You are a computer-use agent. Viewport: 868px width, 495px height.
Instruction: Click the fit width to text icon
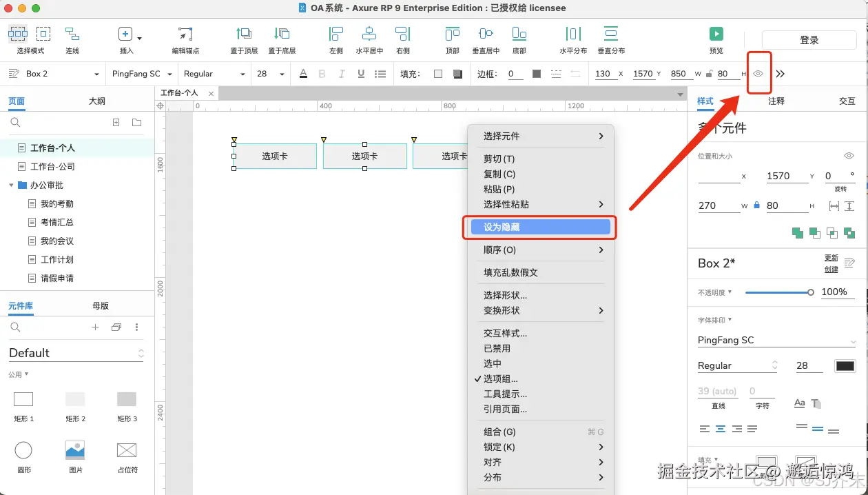point(834,205)
